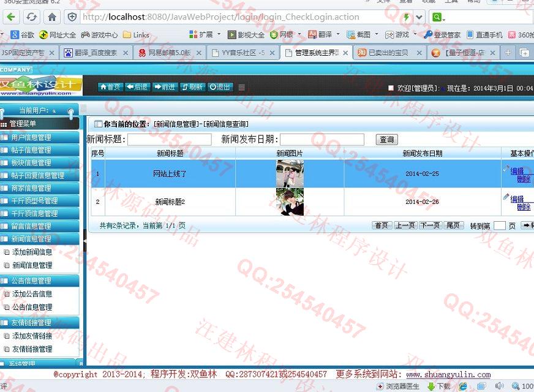Open the address bar dropdown arrow
Image resolution: width=534 pixels, height=392 pixels.
419,17
